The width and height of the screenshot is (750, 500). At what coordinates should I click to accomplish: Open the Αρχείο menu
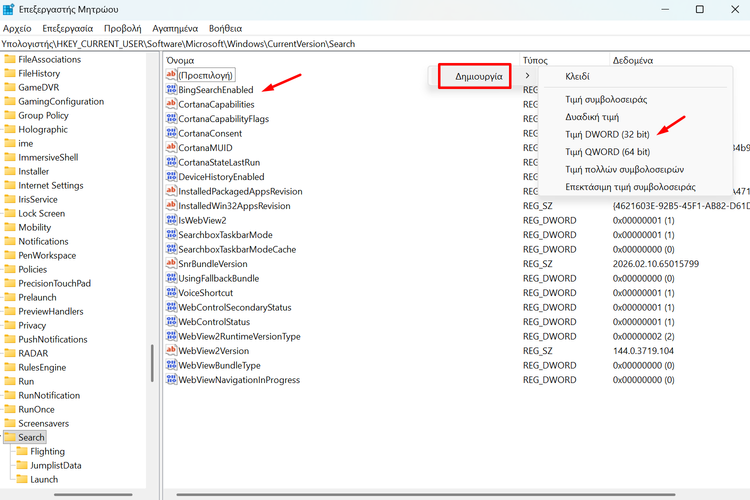pos(18,29)
